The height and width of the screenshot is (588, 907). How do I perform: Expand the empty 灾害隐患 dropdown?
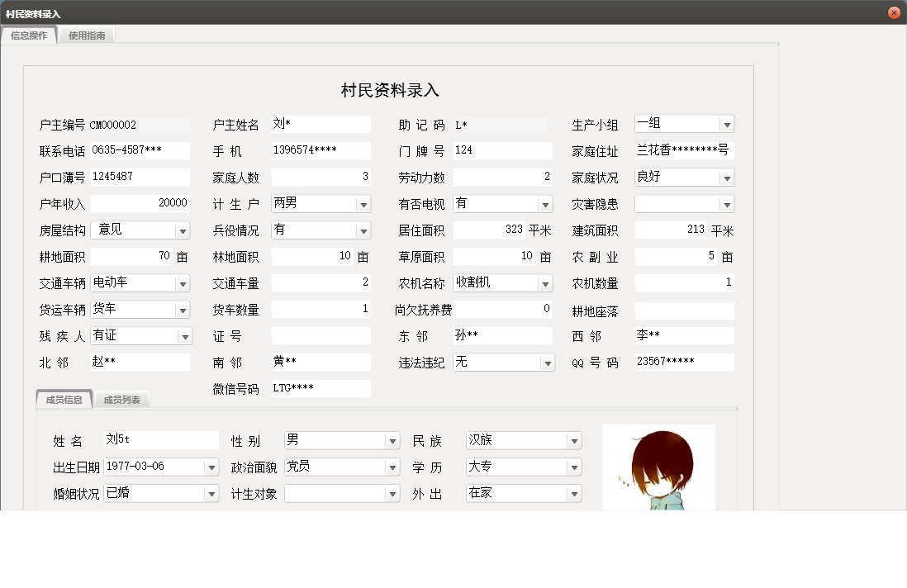[x=727, y=204]
